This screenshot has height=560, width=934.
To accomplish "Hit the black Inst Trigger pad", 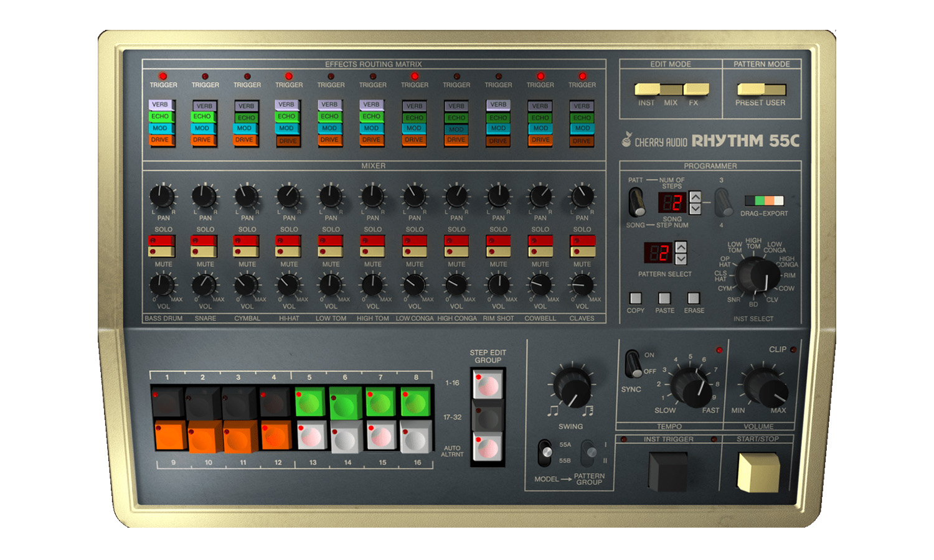I will [667, 471].
